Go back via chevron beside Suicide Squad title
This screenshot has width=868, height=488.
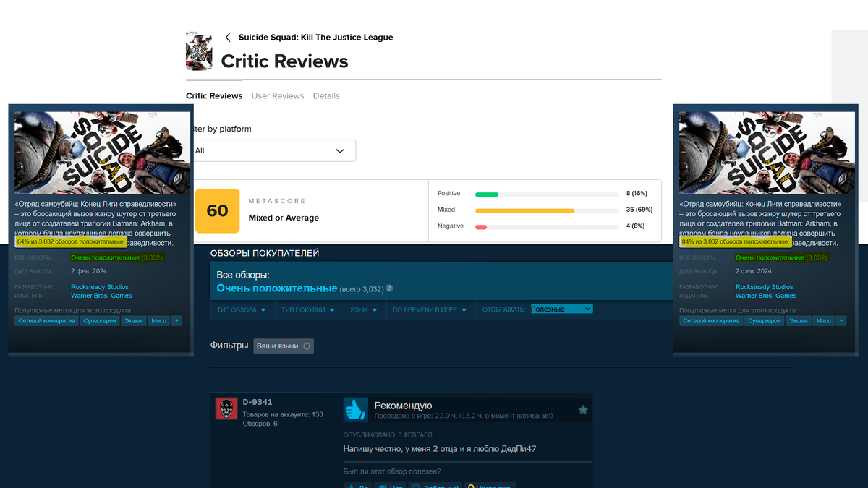[228, 38]
